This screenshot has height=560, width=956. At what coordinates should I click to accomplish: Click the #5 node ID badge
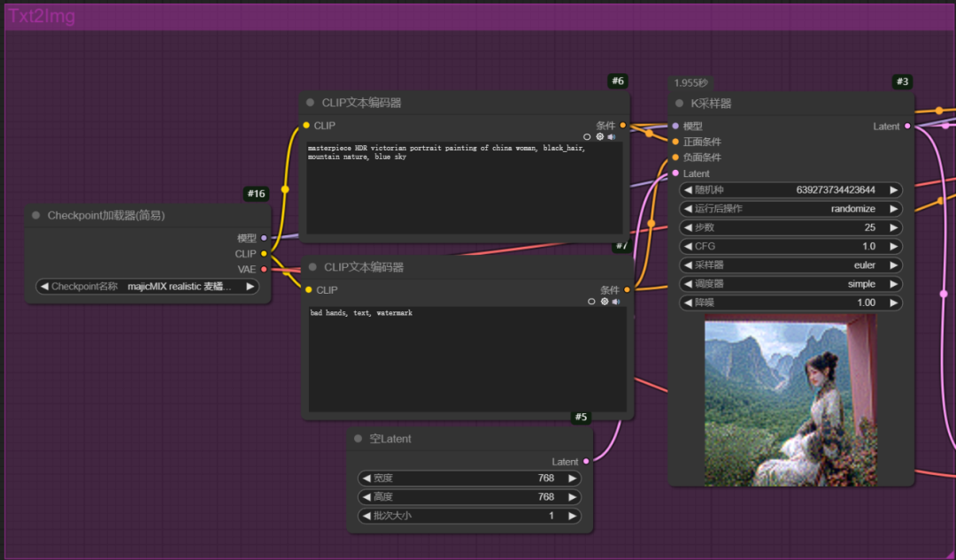point(581,417)
